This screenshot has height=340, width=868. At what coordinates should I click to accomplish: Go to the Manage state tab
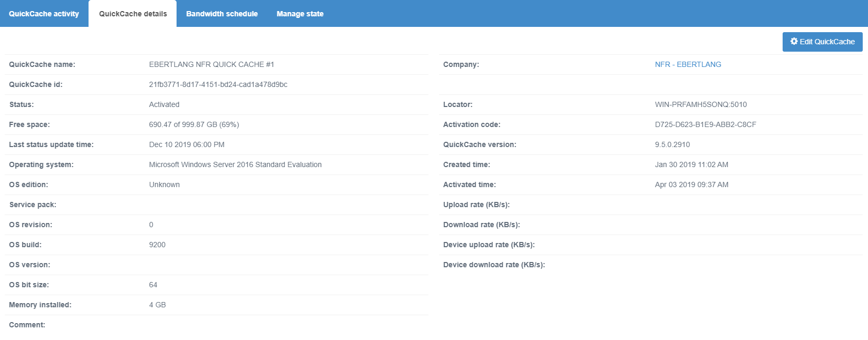coord(300,14)
